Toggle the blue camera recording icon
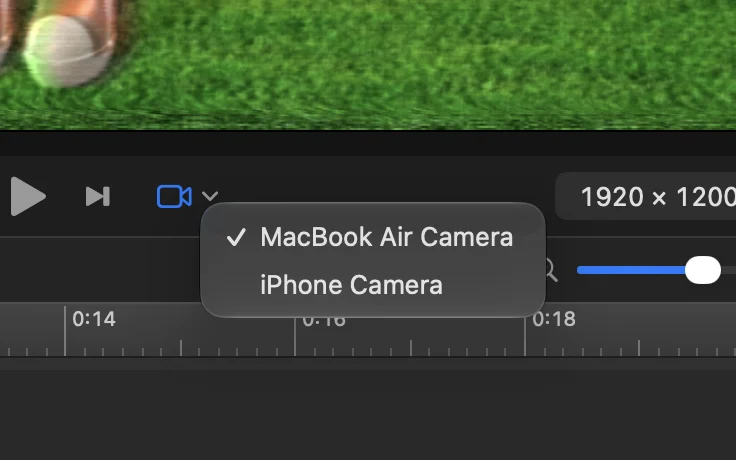 [x=174, y=196]
